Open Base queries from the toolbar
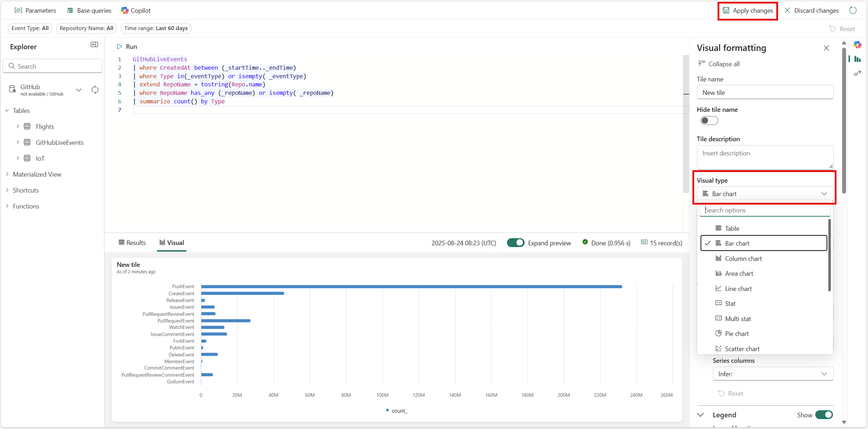 [x=89, y=11]
